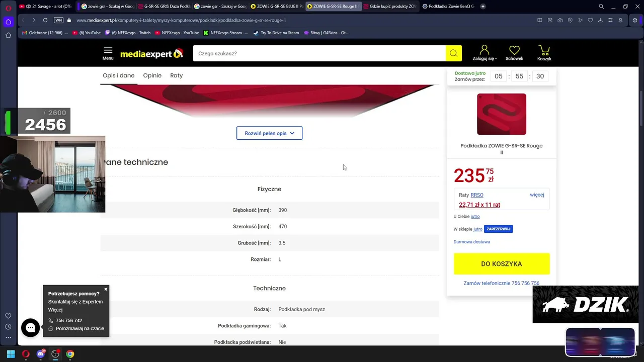This screenshot has height=362, width=644.
Task: Click the product thumbnail image in sidebar
Action: tap(502, 114)
